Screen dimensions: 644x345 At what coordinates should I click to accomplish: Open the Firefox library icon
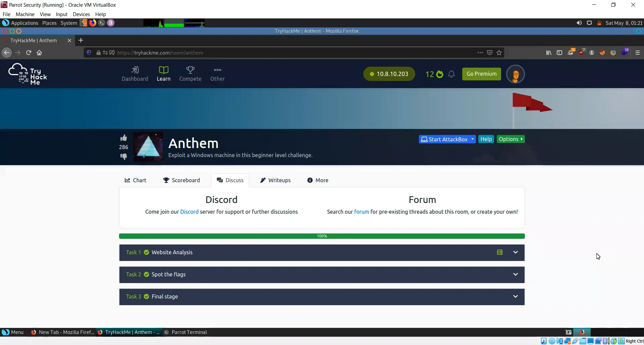pos(548,53)
